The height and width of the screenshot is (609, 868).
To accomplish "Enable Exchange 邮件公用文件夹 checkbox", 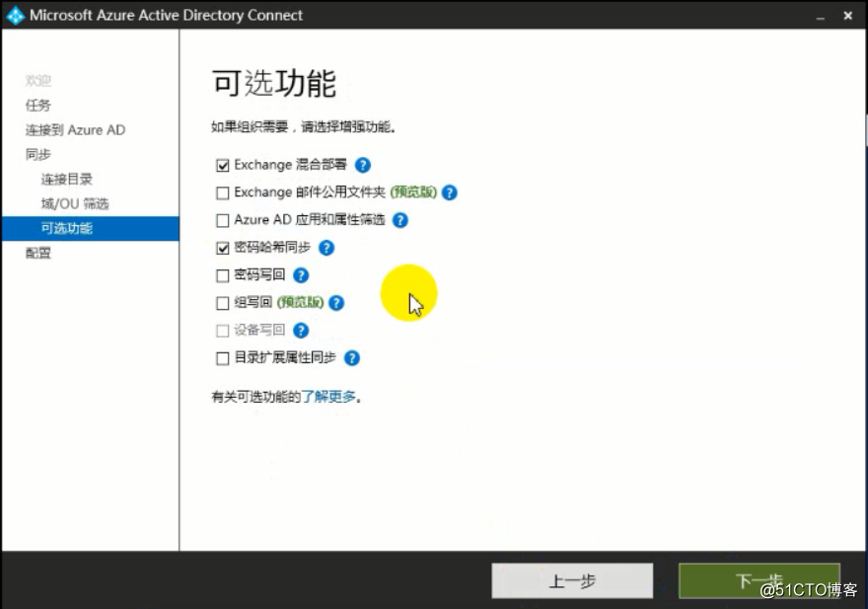I will click(x=223, y=192).
